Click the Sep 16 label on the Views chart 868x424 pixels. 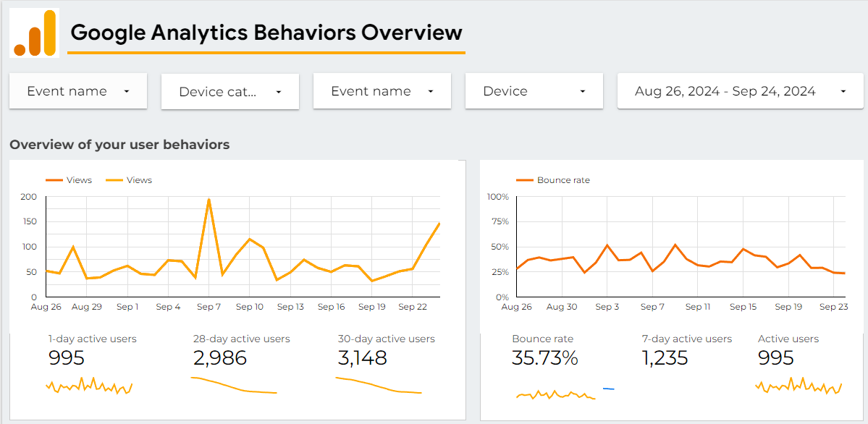(331, 306)
